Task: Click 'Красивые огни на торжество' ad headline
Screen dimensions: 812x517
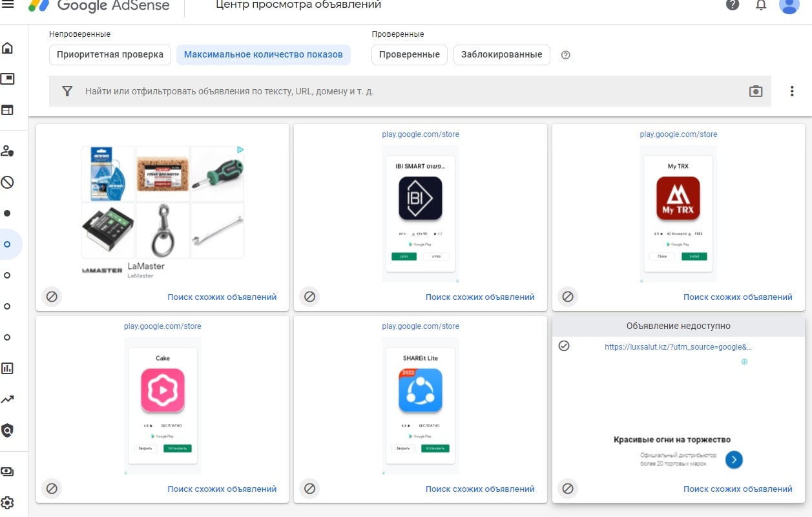Action: [x=672, y=439]
